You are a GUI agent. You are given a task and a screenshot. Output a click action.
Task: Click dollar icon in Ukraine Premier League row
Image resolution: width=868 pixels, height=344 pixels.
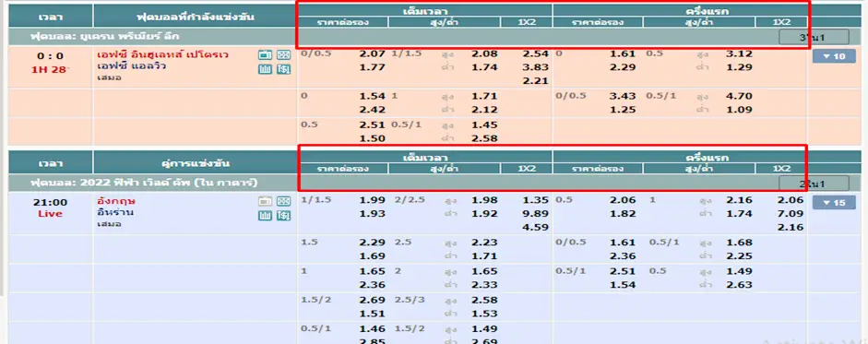(x=283, y=69)
